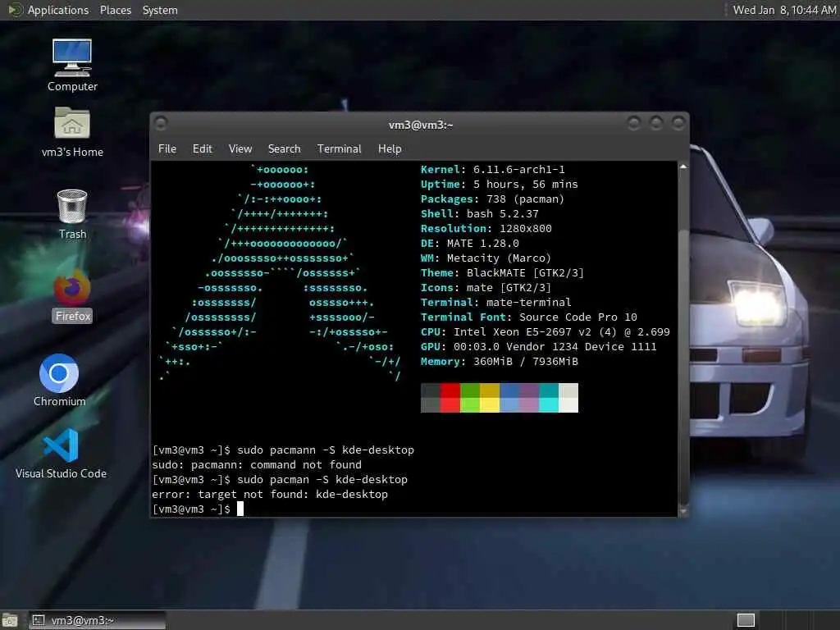This screenshot has height=630, width=840.
Task: Open the terminal View menu
Action: point(240,148)
